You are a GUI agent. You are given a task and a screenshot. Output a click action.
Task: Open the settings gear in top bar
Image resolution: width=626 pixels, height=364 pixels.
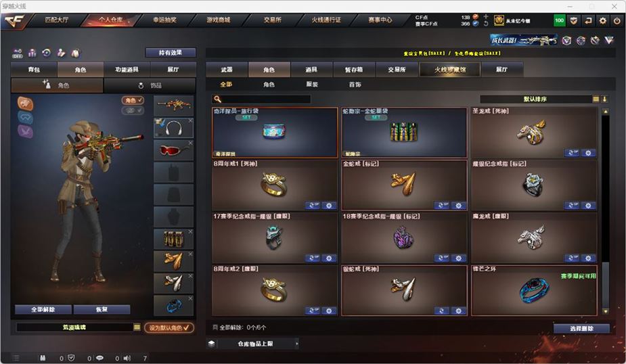(602, 20)
